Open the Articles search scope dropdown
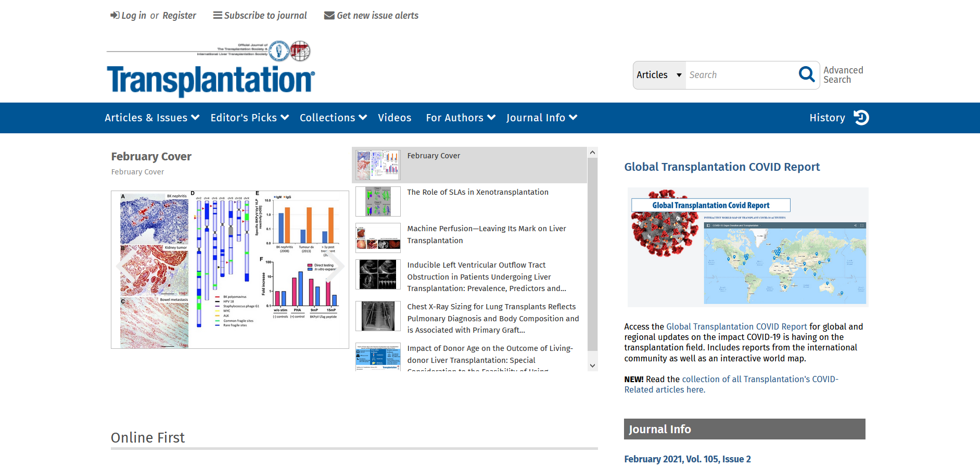The image size is (980, 466). [659, 75]
